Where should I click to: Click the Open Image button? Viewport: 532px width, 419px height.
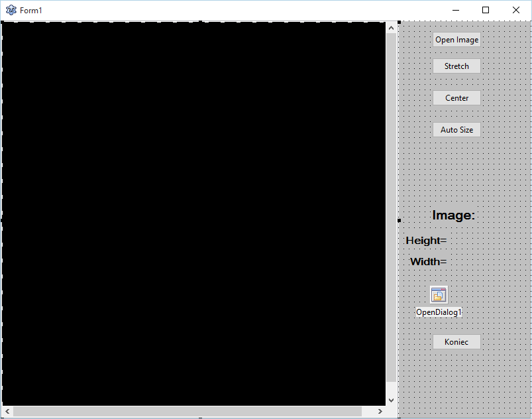coord(456,40)
